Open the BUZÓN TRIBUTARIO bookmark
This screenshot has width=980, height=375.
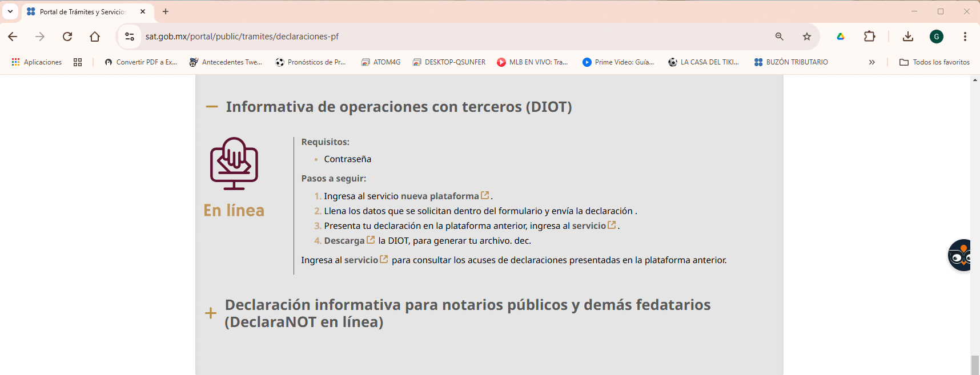(x=791, y=62)
